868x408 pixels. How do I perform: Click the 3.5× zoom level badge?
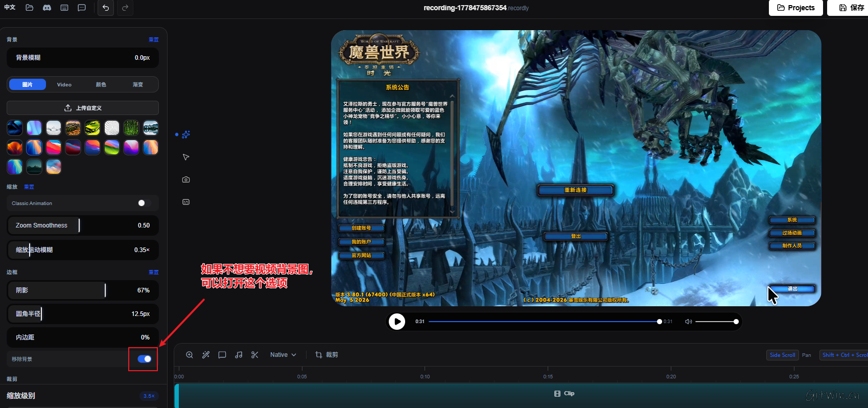[149, 396]
